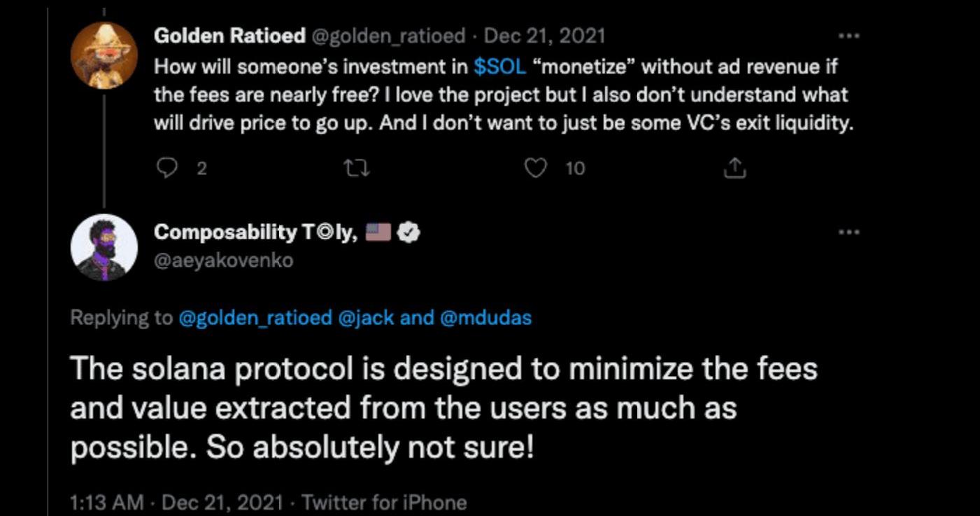Click the 1:13 AM · Dec 21, 2021 timestamp

pyautogui.click(x=176, y=503)
